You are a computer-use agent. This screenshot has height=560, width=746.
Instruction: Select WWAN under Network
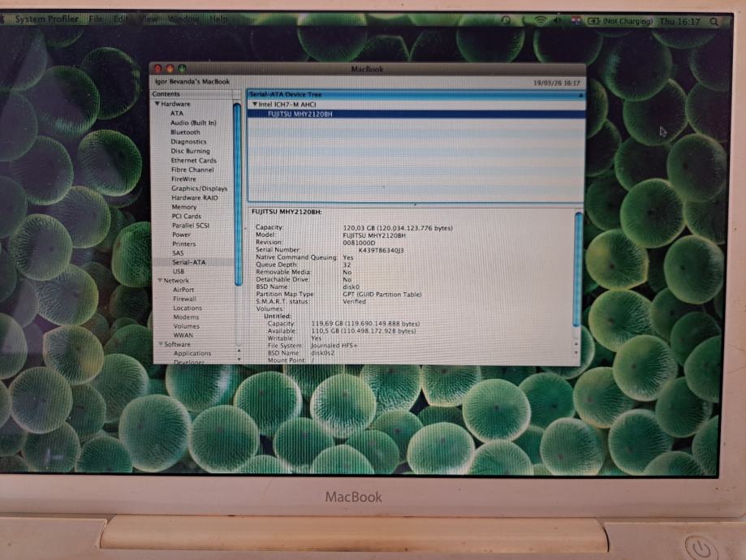click(183, 335)
